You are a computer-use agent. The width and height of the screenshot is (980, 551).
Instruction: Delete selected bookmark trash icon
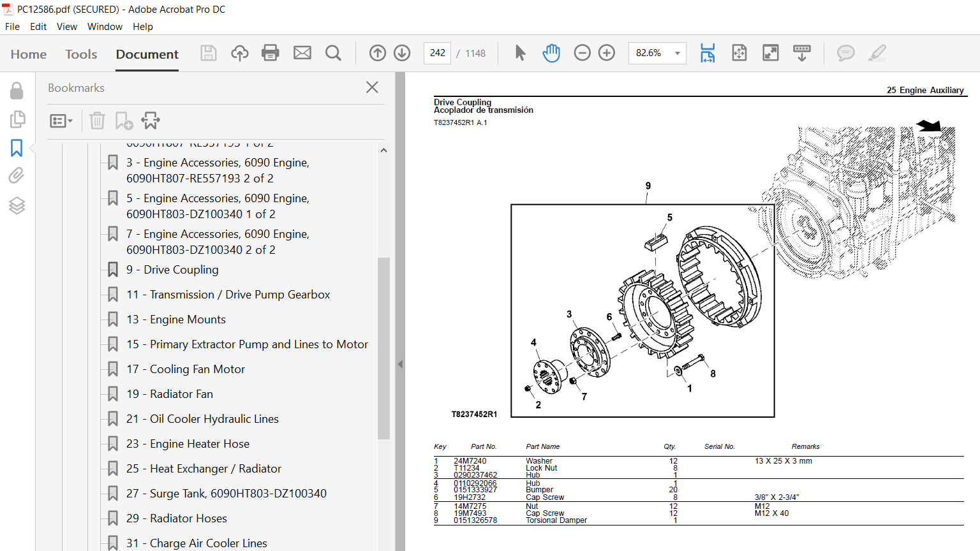pos(97,121)
